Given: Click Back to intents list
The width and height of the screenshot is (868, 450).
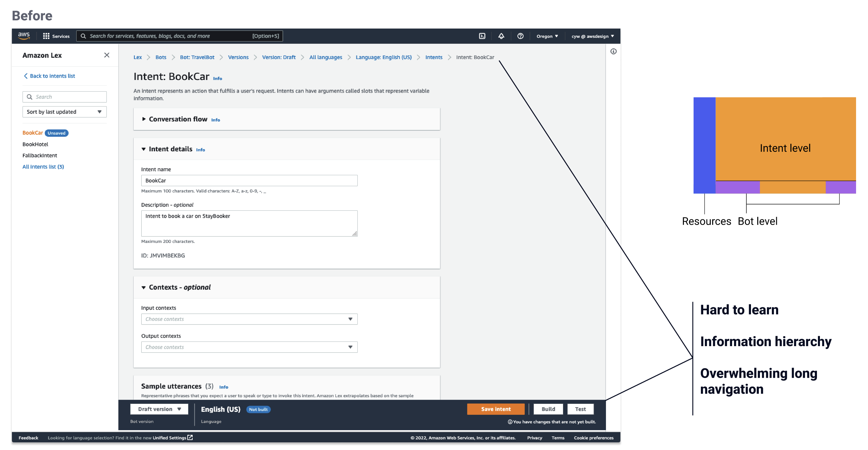Looking at the screenshot, I should coord(49,76).
